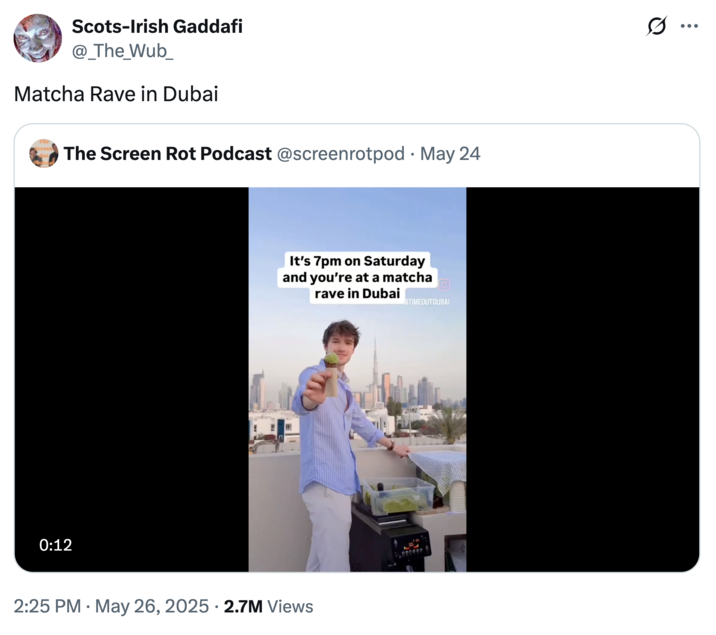
Task: Click the 0:12 video duration badge
Action: 56,545
